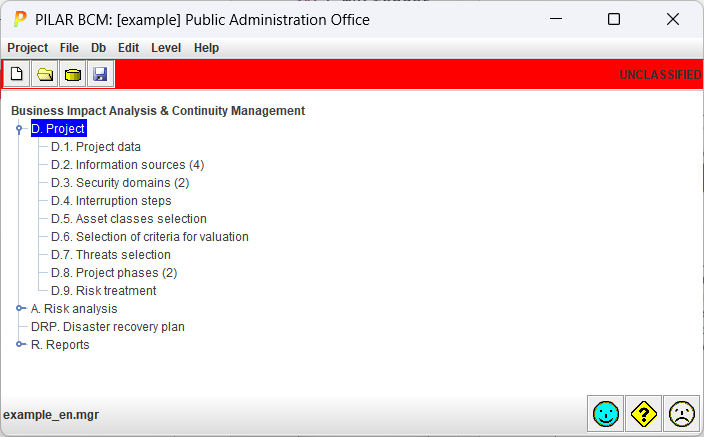Open the Project menu

27,48
